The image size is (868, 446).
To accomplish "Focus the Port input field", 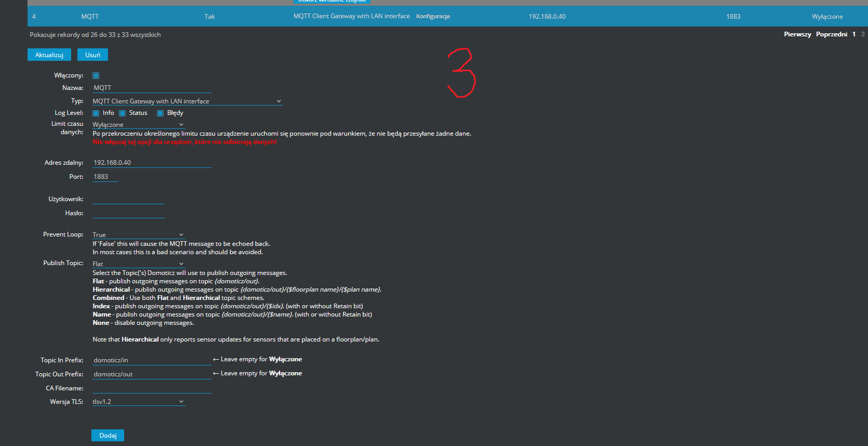I will click(x=105, y=176).
